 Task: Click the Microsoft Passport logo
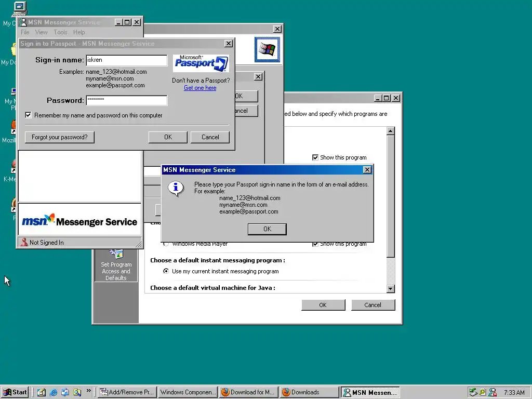tap(201, 63)
